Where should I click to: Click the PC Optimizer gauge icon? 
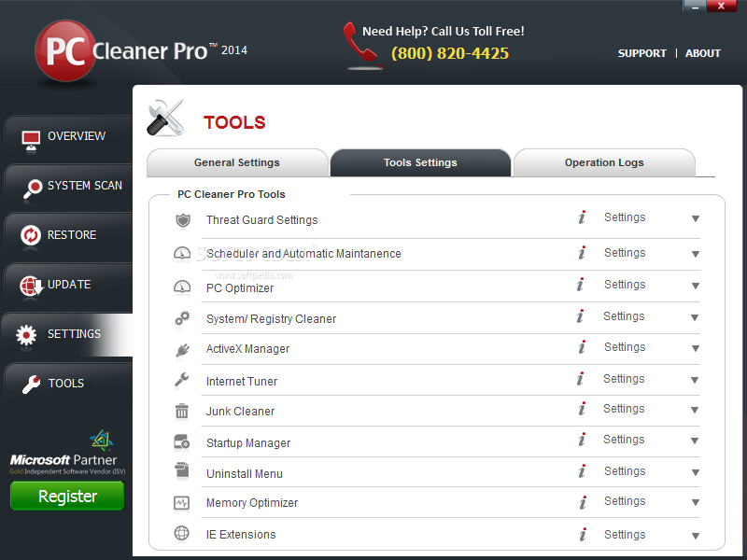[182, 287]
